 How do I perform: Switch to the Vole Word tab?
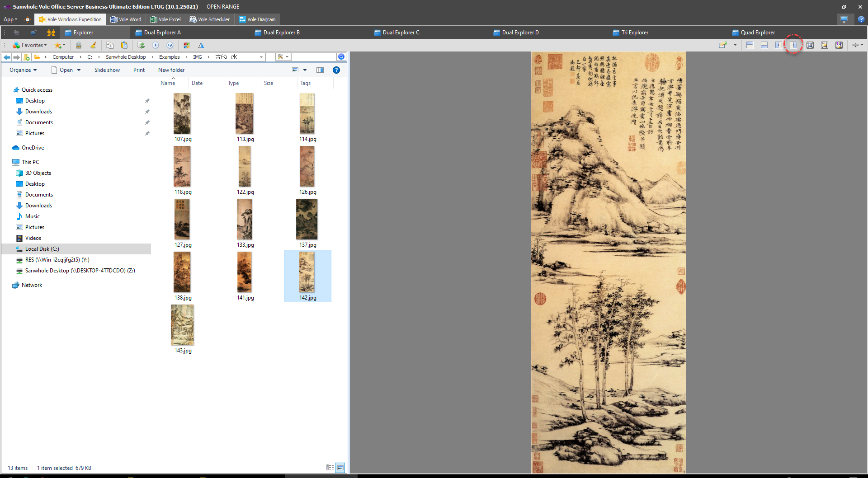tap(126, 19)
